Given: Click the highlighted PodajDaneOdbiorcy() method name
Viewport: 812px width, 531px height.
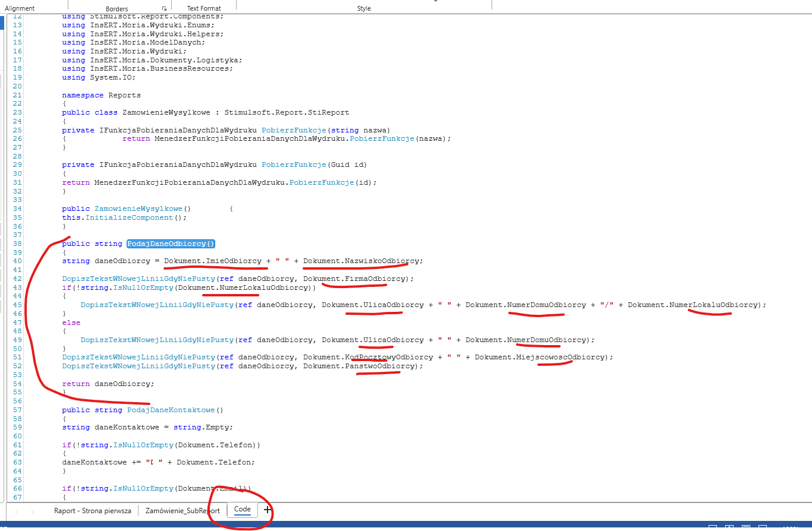Looking at the screenshot, I should pyautogui.click(x=171, y=244).
